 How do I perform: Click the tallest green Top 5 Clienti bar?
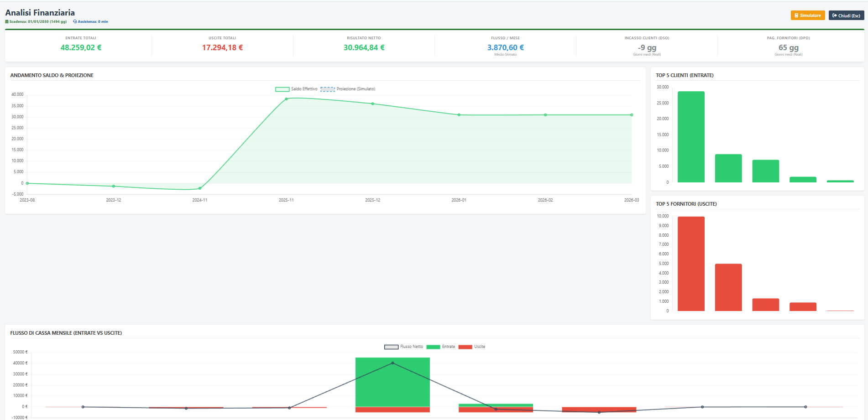click(691, 137)
